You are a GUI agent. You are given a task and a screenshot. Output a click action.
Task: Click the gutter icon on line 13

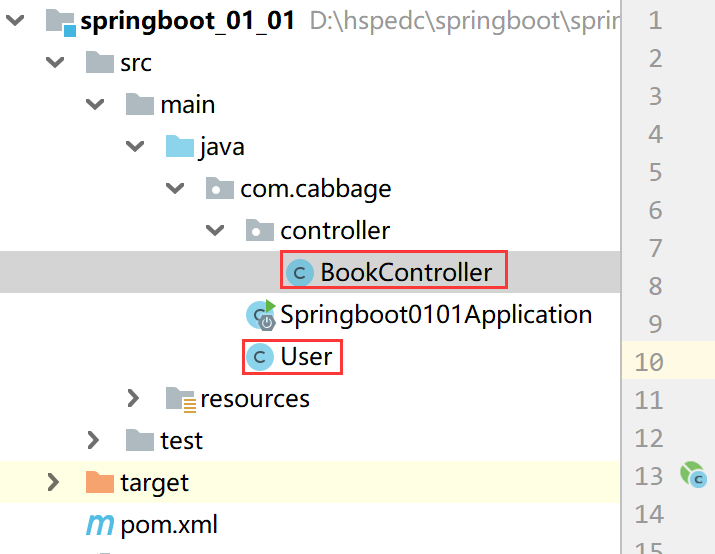tap(693, 475)
